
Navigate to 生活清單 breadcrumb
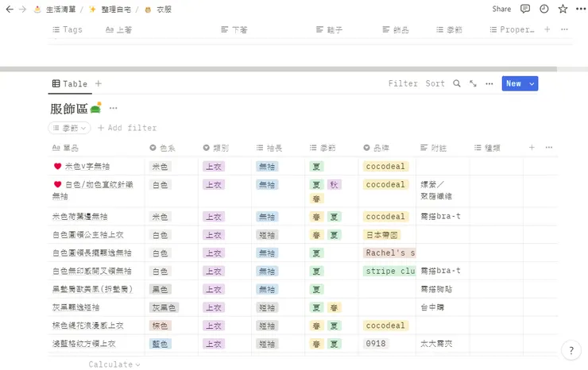60,10
